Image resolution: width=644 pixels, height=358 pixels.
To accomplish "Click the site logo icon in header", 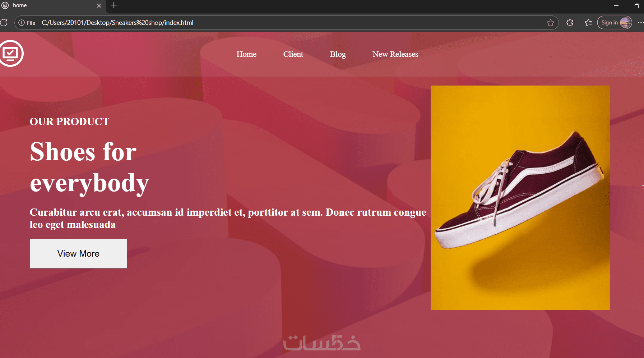I will (x=11, y=53).
